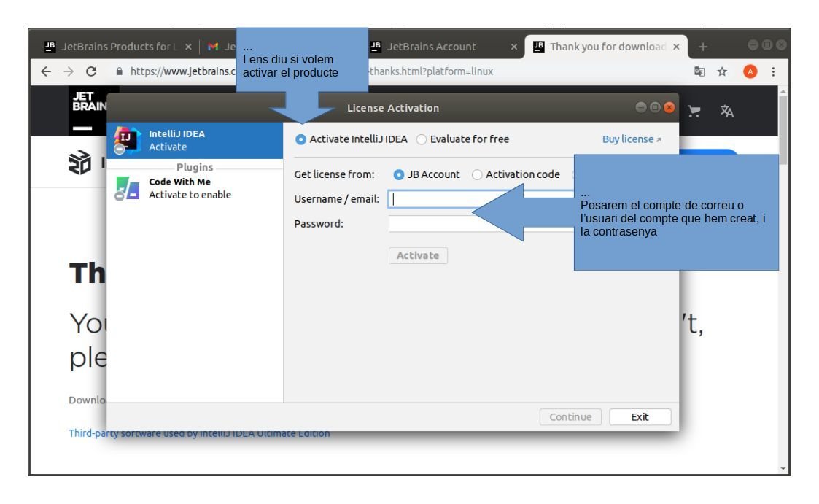Close the JetBrains Account tab
The width and height of the screenshot is (819, 504).
tap(514, 47)
